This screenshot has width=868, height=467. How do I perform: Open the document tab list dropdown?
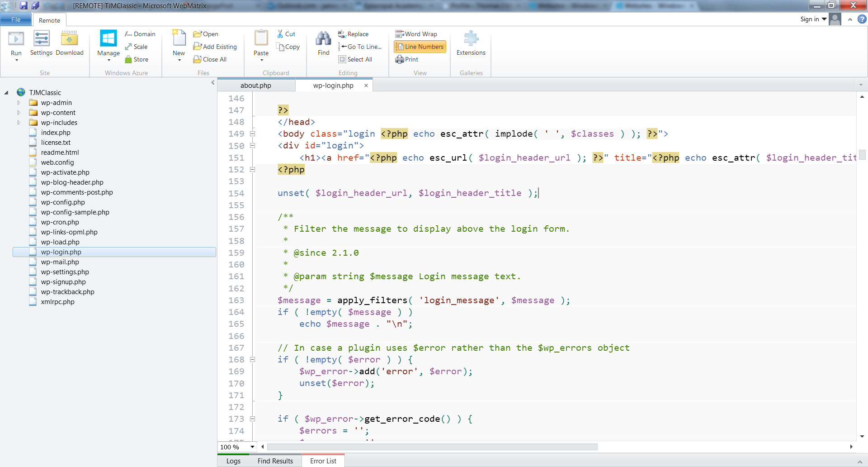861,85
